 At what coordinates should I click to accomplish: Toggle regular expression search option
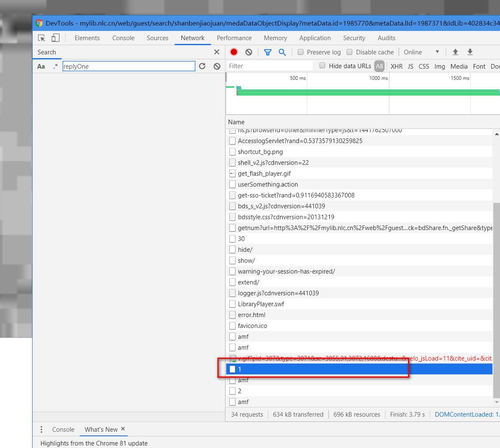click(x=56, y=67)
